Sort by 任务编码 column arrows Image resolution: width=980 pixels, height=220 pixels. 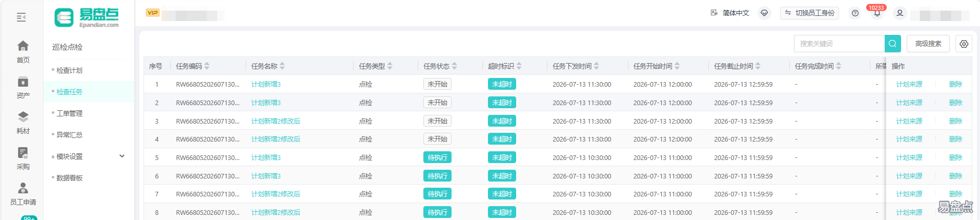click(207, 66)
